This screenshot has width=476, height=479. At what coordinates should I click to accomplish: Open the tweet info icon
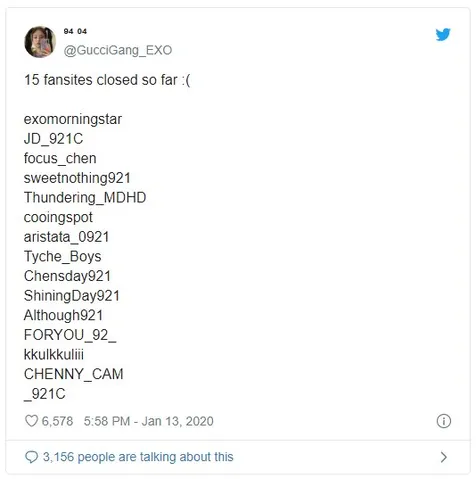(444, 421)
